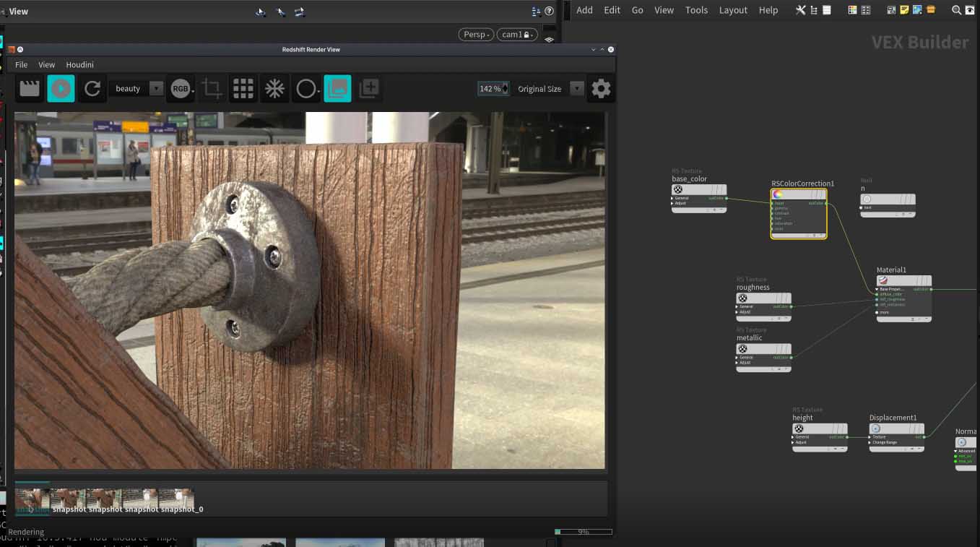Toggle the snapshots panel button
This screenshot has height=547, width=980.
click(x=337, y=89)
